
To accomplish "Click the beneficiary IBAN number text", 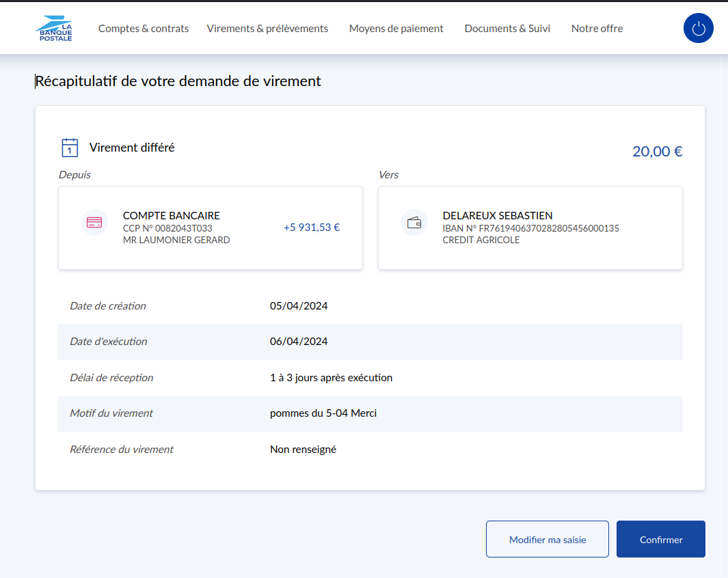I will (530, 228).
